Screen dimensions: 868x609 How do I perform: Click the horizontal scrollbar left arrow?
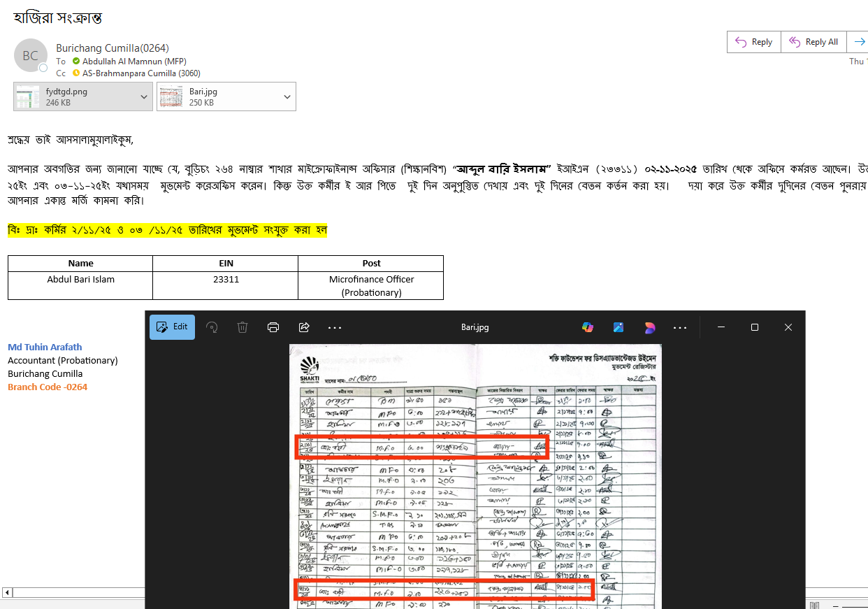click(7, 593)
